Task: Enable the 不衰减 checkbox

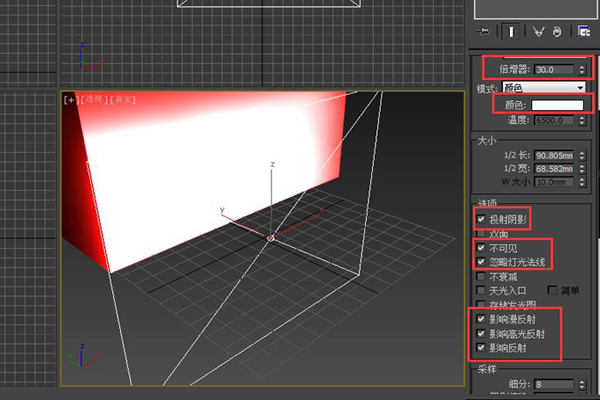Action: pos(482,276)
